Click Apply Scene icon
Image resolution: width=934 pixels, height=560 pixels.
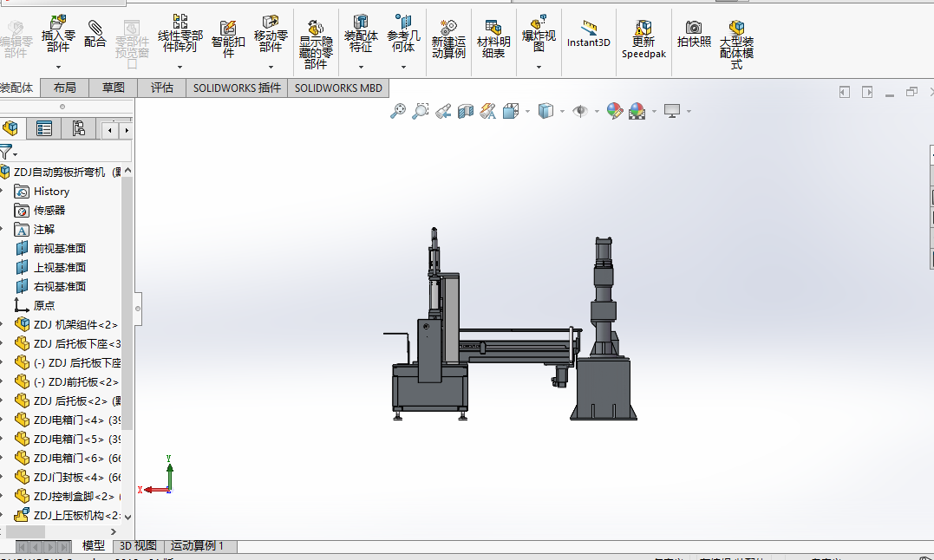coord(637,111)
